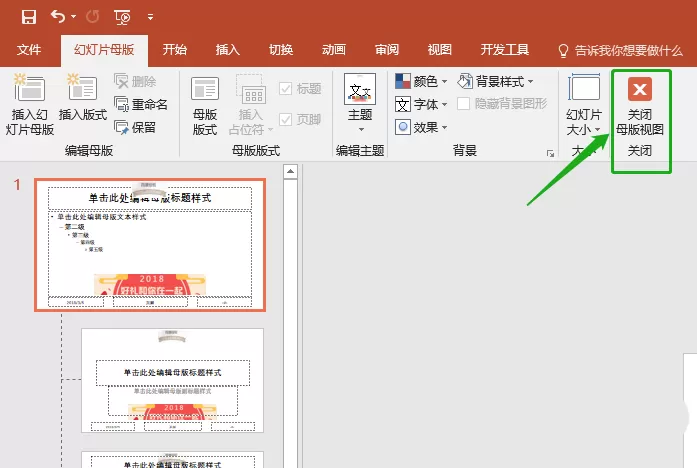This screenshot has height=468, width=697.
Task: Select the title layout thumbnail below master
Action: 172,380
